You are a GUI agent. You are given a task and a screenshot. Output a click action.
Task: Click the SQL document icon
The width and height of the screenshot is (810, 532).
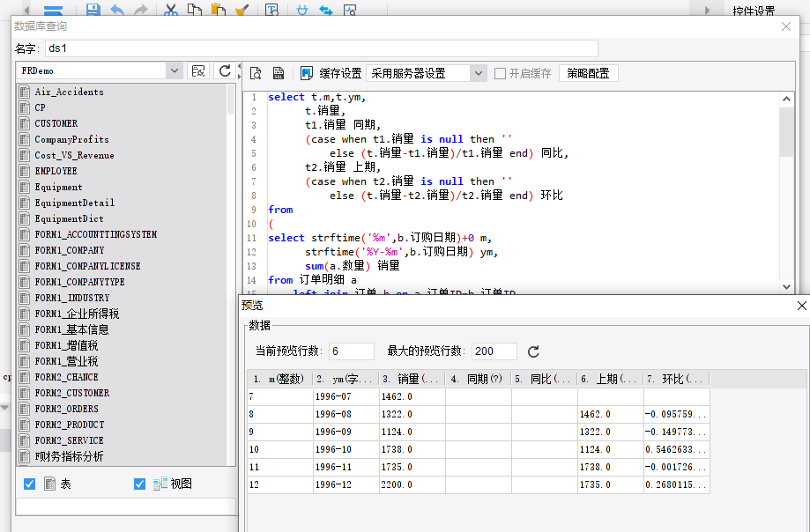[x=279, y=73]
